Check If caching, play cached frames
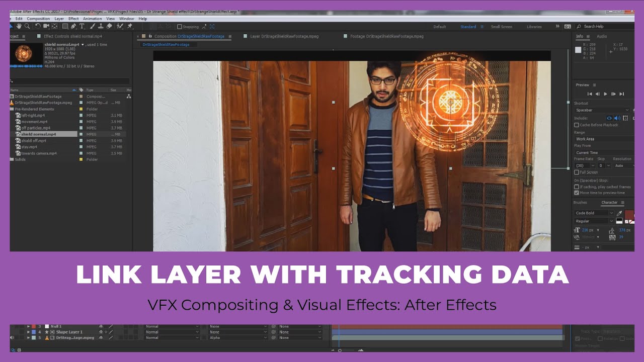Viewport: 644px width, 362px height. pos(577,187)
